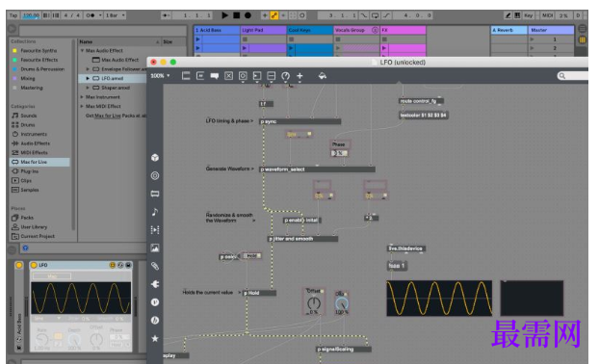The height and width of the screenshot is (364, 599).
Task: Click Max toolbar presentation mode icon
Action: pos(186,76)
